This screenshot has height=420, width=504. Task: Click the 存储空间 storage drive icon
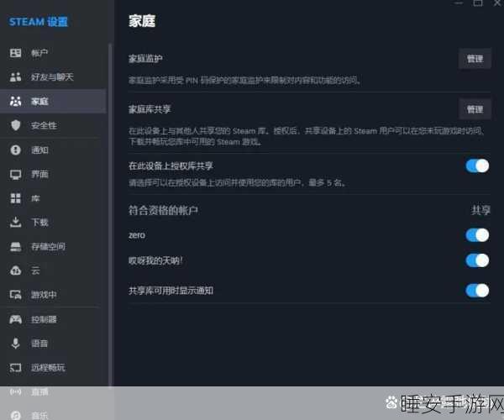15,246
